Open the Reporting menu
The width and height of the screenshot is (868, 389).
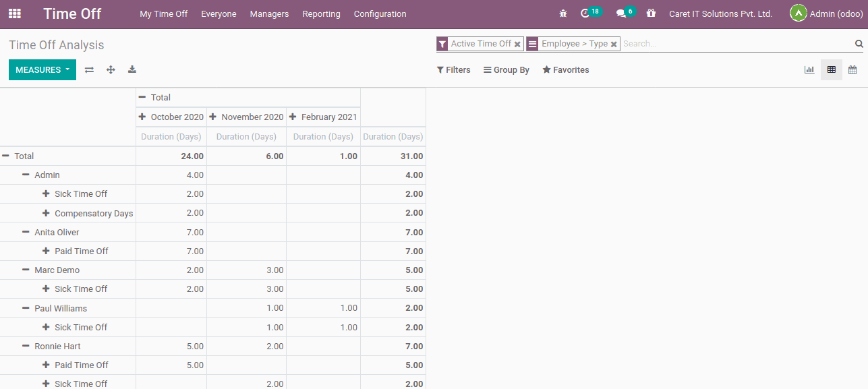pyautogui.click(x=321, y=13)
